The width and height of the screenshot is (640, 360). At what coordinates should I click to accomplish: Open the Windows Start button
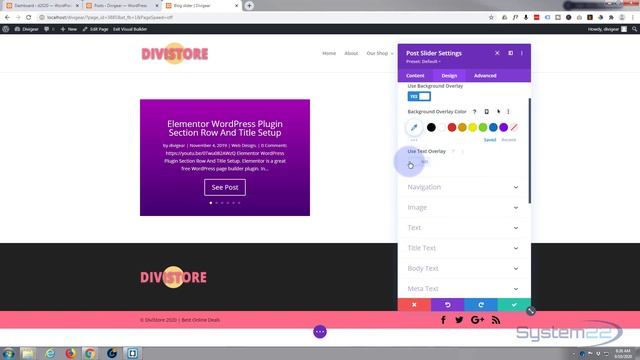(8, 353)
